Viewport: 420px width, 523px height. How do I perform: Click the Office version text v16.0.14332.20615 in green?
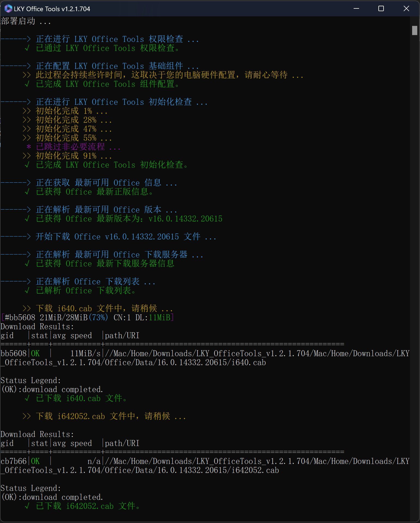185,219
